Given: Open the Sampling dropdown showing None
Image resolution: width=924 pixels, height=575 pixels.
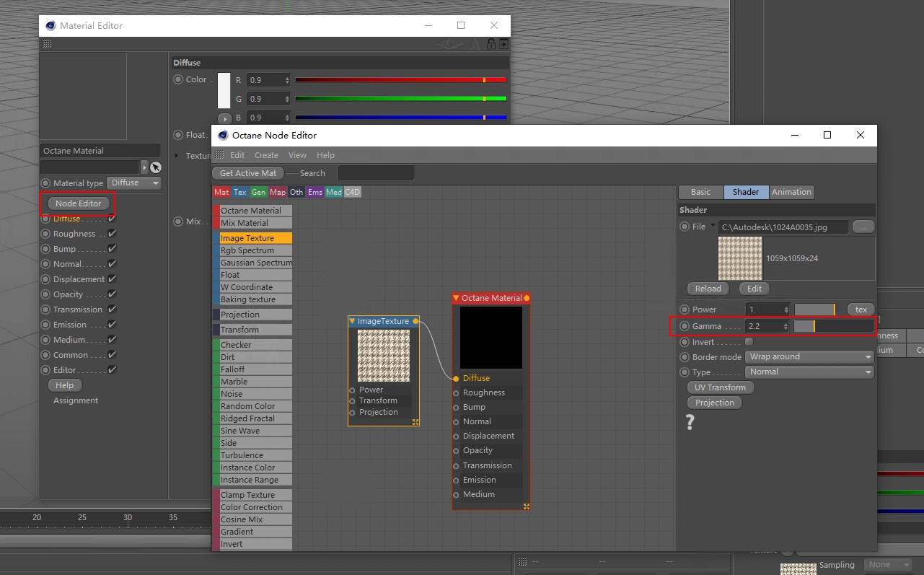Looking at the screenshot, I should (889, 565).
